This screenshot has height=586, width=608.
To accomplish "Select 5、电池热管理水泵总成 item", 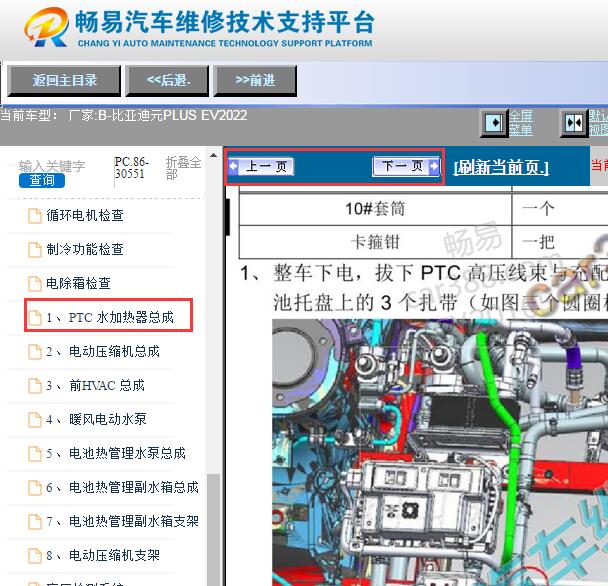I will point(116,453).
